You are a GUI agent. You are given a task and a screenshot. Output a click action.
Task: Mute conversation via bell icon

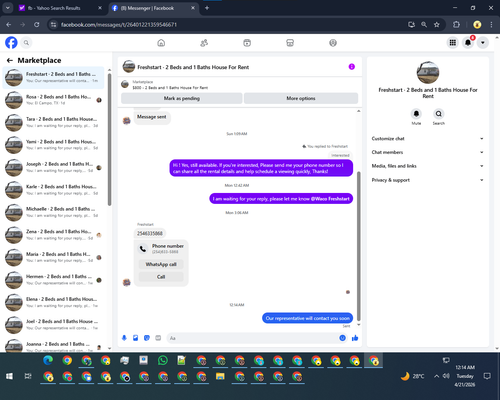pos(416,114)
